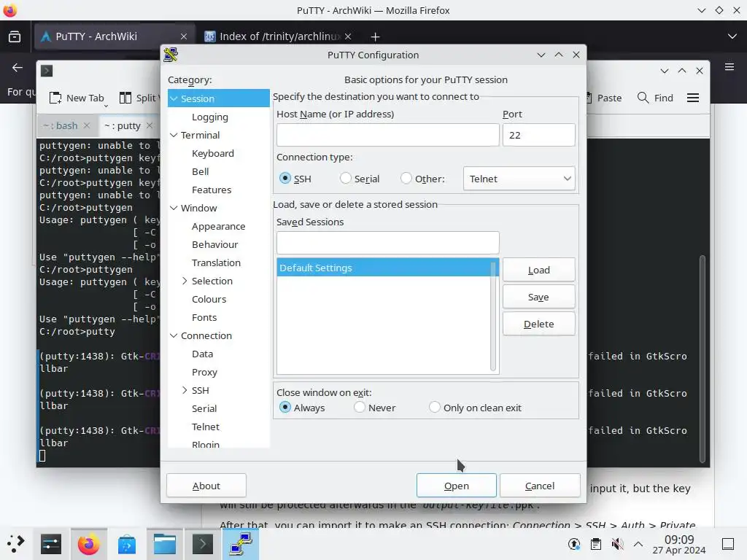Switch to Index of /trinity browser tab
747x560 pixels.
pos(279,36)
